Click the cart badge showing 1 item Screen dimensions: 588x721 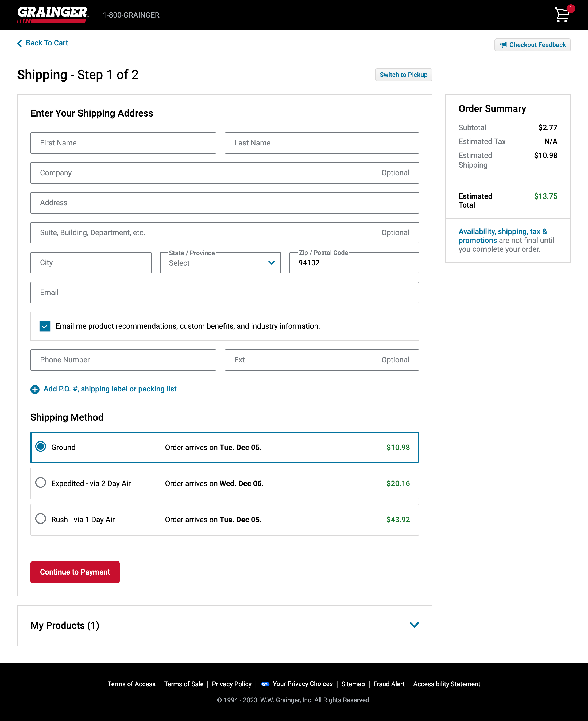tap(571, 9)
